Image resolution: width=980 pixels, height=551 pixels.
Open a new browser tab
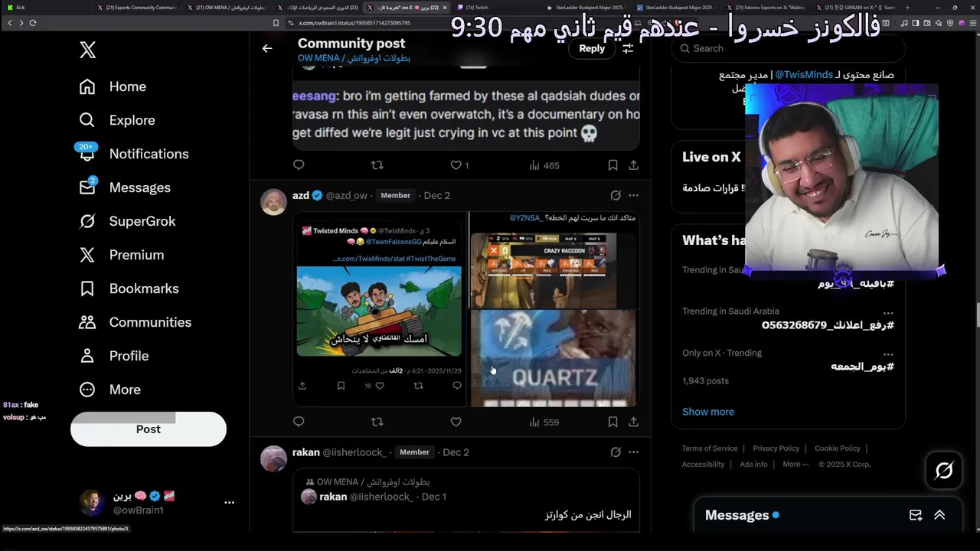[x=907, y=8]
